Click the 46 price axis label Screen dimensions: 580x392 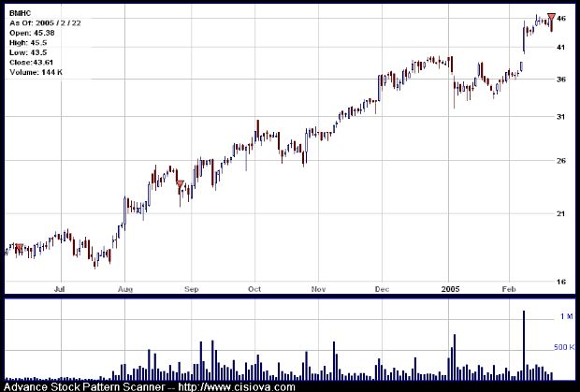point(561,18)
